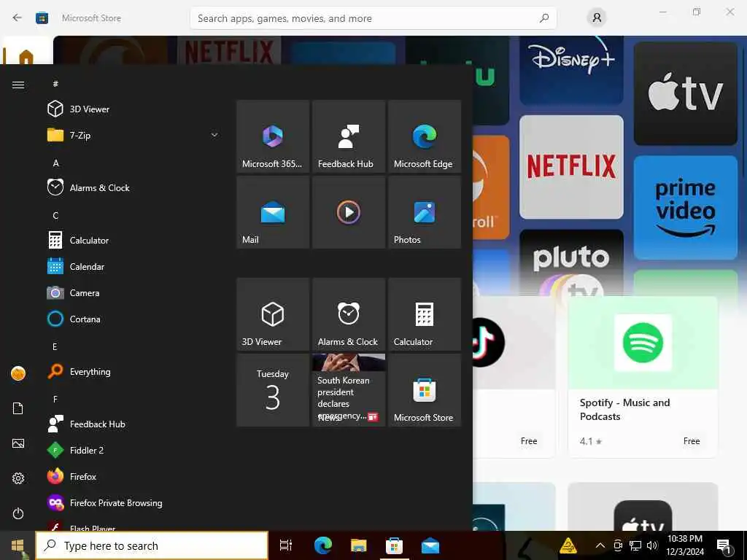Open the Apple TV card in Store
Viewport: 747px width, 560px height.
[x=685, y=93]
